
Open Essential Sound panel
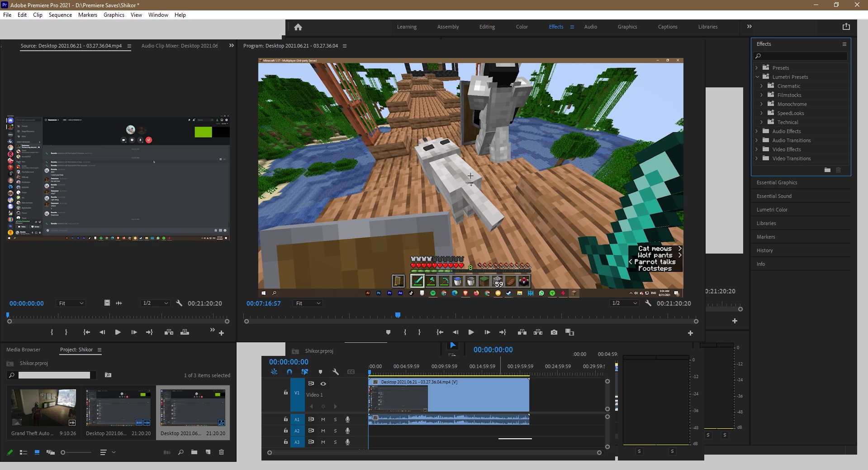(774, 196)
